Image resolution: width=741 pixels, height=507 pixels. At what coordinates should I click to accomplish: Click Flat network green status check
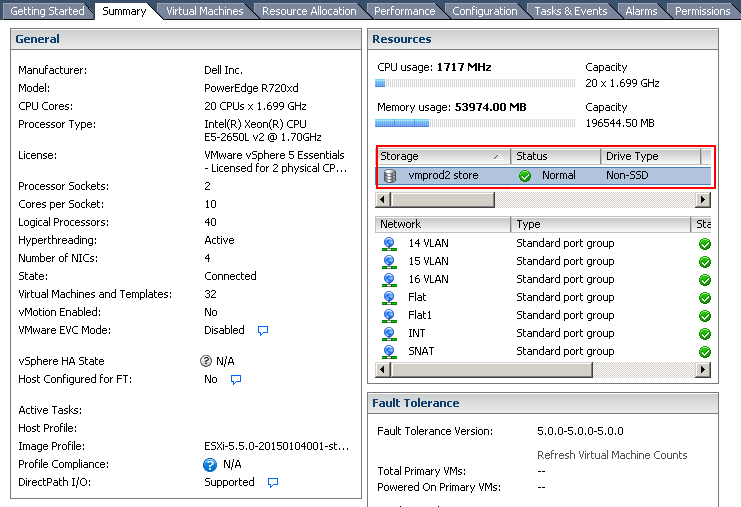[x=705, y=298]
